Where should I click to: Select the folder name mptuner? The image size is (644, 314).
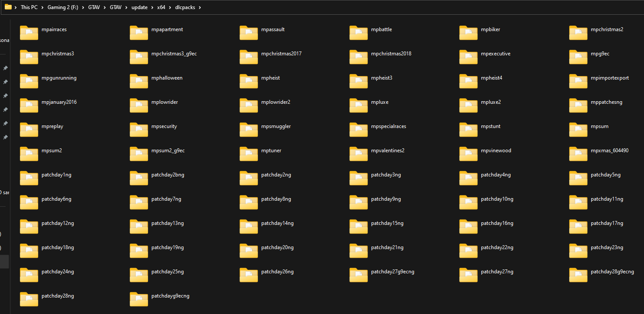(271, 151)
